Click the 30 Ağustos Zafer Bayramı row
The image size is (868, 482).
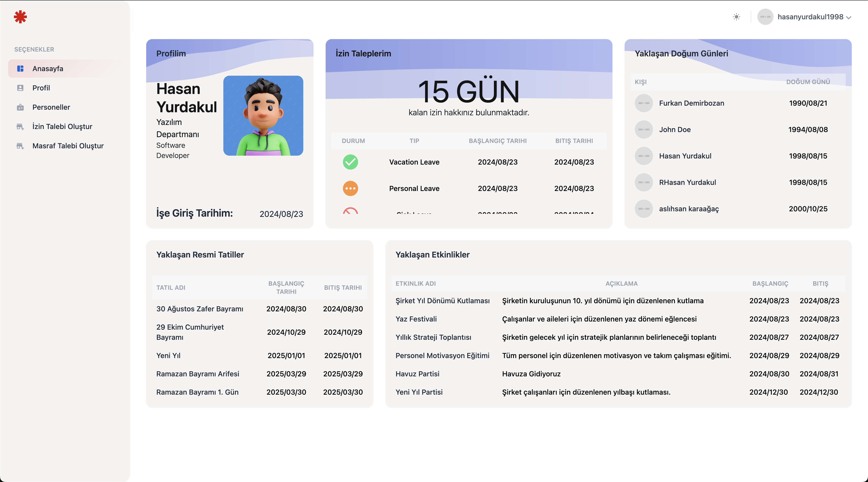tap(199, 309)
